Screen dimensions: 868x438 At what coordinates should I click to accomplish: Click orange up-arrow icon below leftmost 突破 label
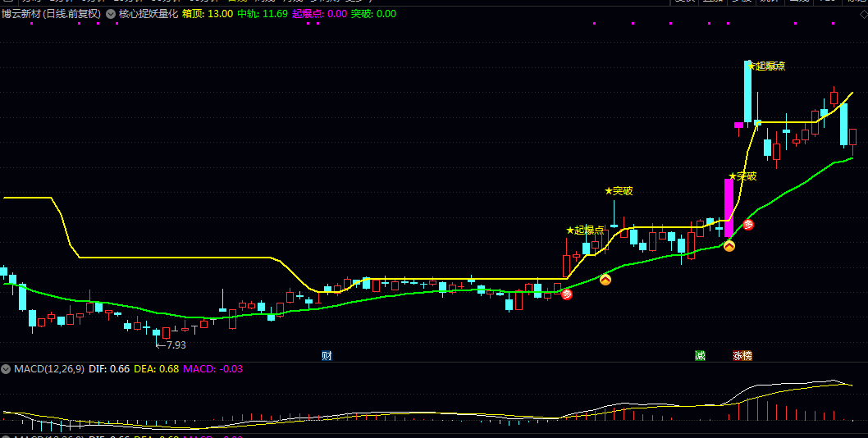605,279
